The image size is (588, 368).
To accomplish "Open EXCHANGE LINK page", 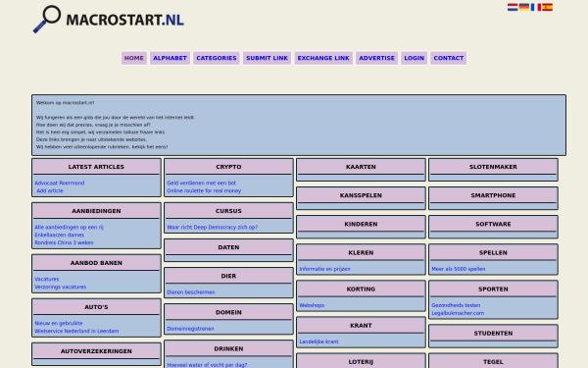I will coord(323,58).
